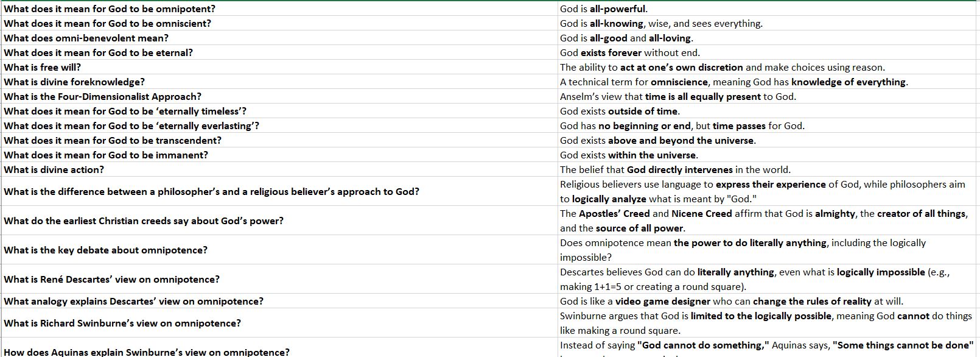The height and width of the screenshot is (357, 980).
Task: Select the answer 'God exists outside of time'
Action: (620, 111)
